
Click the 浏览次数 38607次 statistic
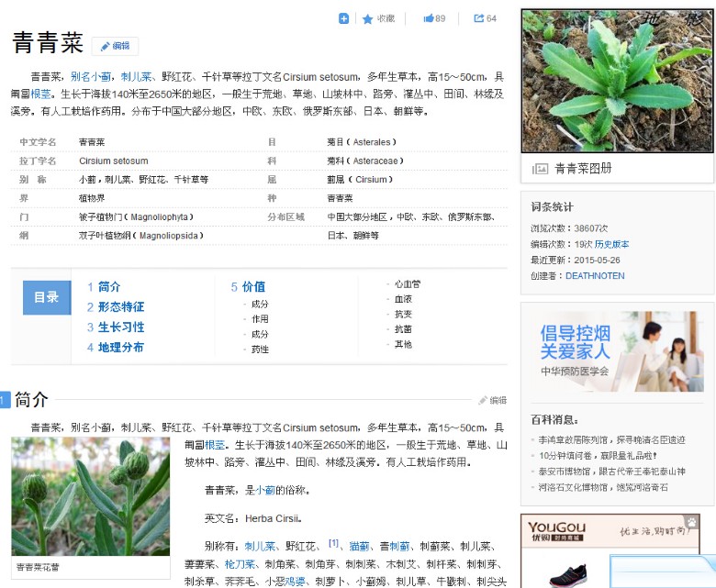[x=569, y=228]
